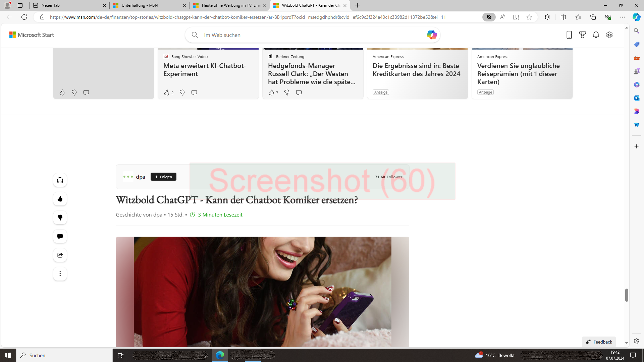The height and width of the screenshot is (362, 644).
Task: Open Edge settings and more menu
Action: [x=623, y=17]
